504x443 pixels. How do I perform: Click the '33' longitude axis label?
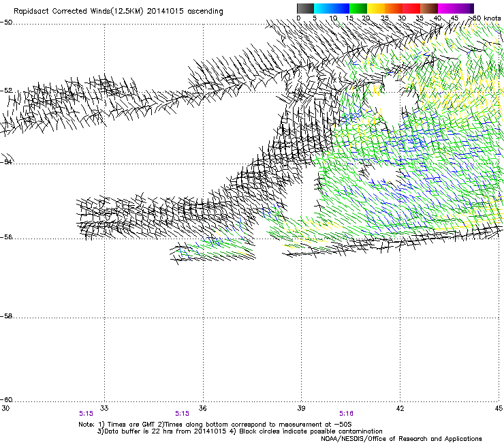coord(104,408)
